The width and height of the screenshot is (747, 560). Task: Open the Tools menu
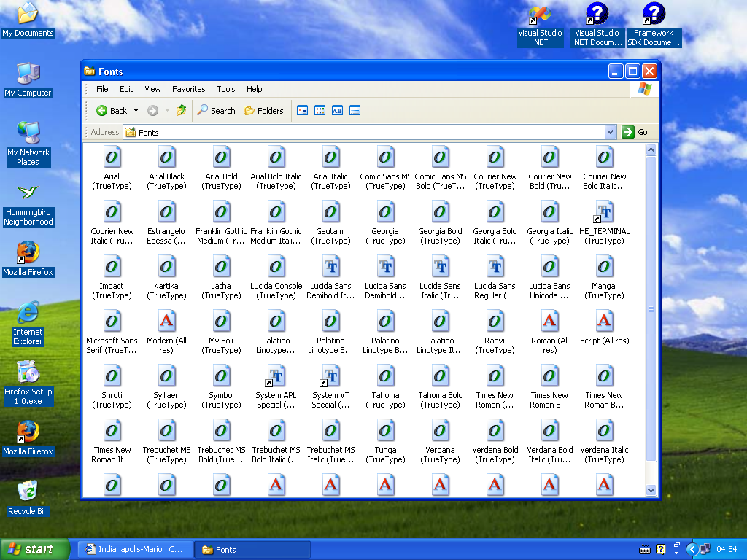(x=226, y=89)
